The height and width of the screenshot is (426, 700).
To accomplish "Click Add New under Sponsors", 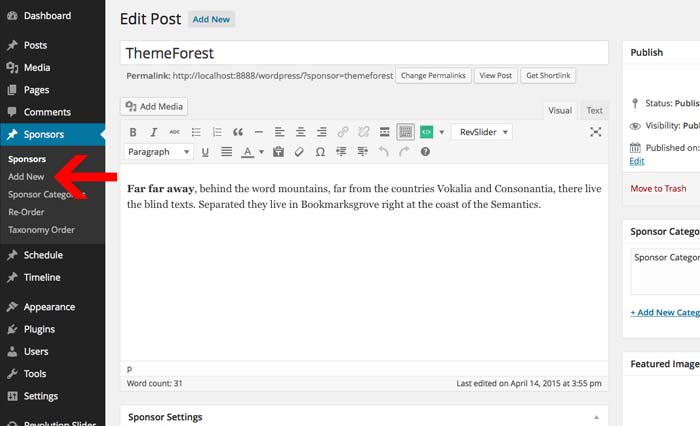I will coord(26,177).
